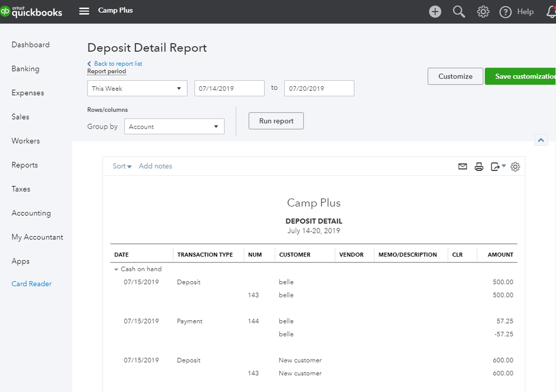
Task: Open Reports in the sidebar
Action: coord(25,165)
